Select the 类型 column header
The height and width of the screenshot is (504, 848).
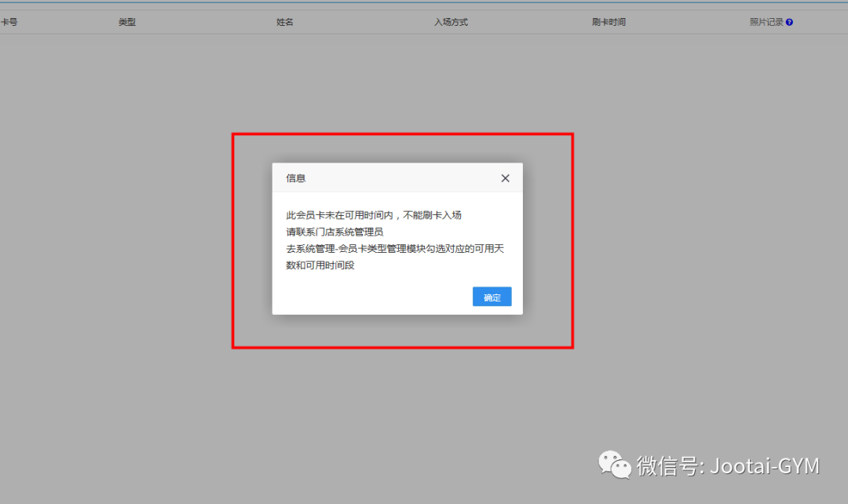[126, 22]
